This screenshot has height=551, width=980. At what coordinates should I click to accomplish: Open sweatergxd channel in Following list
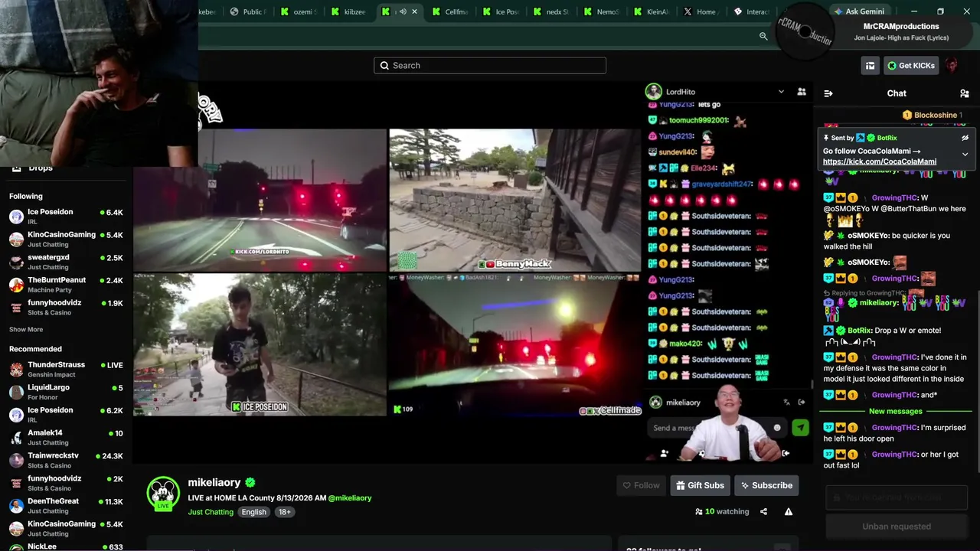66,262
